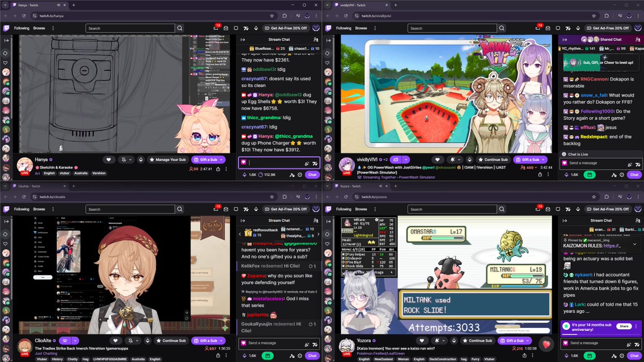The width and height of the screenshot is (644, 362).
Task: Select Browse in vividlyVIVI window nav
Action: pyautogui.click(x=361, y=28)
